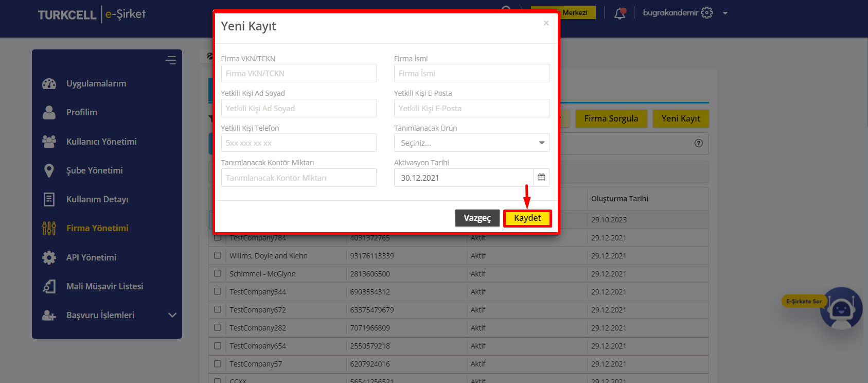This screenshot has width=868, height=383.
Task: Click the API Yönetimi gear icon
Action: coord(49,257)
